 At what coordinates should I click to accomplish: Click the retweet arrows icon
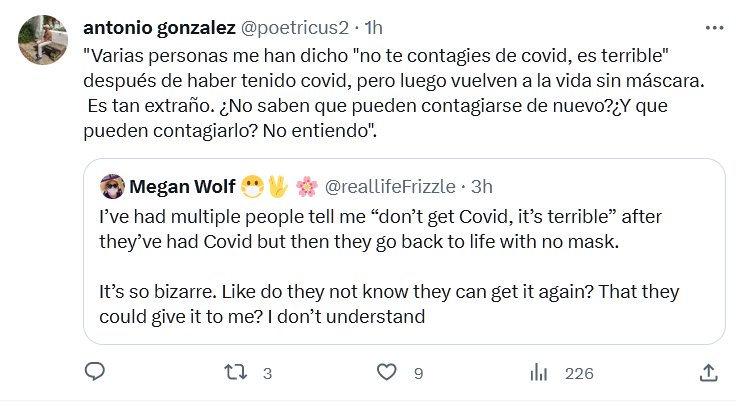click(233, 373)
